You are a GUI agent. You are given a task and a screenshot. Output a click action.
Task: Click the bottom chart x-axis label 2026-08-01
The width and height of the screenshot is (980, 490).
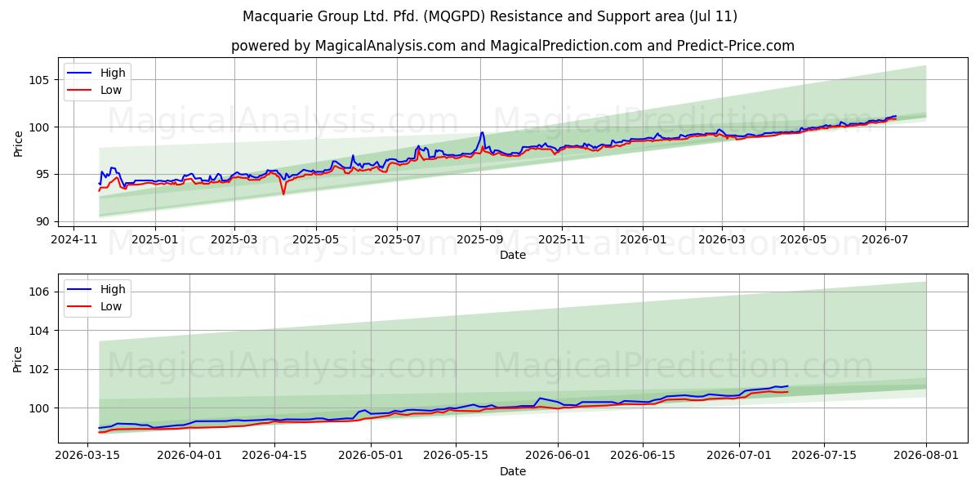pos(926,457)
